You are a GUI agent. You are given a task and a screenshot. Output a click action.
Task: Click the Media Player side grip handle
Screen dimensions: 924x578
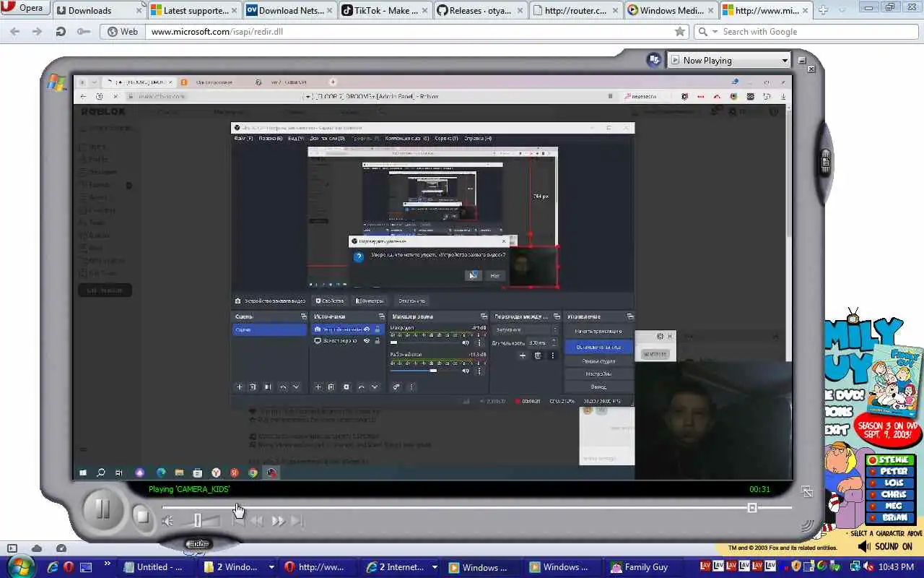[x=825, y=163]
